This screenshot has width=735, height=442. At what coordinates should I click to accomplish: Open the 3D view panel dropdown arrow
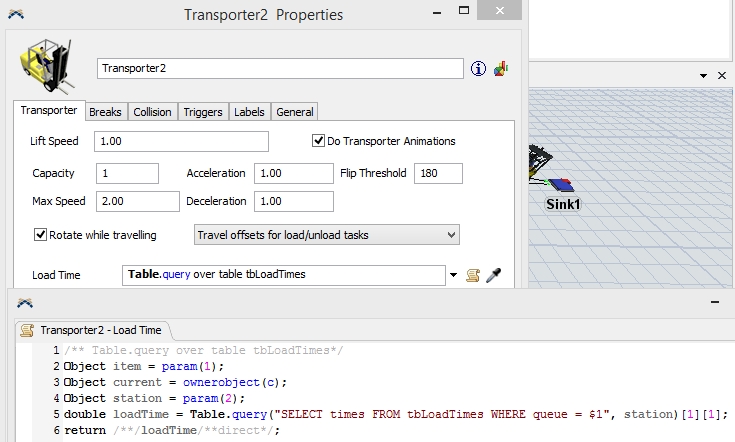[x=701, y=75]
